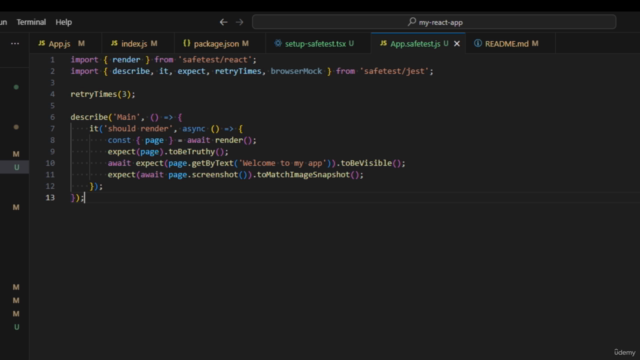Switch to the README.md tab
This screenshot has height=360, width=640.
511,44
